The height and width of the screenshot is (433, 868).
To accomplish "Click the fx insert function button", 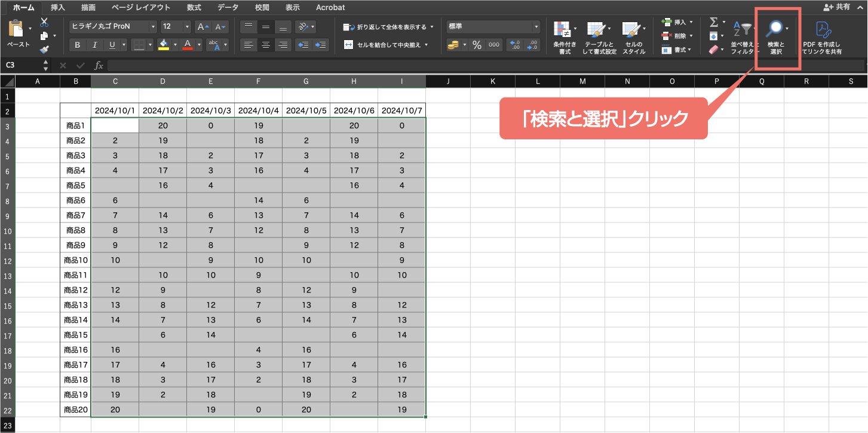I will (x=99, y=65).
